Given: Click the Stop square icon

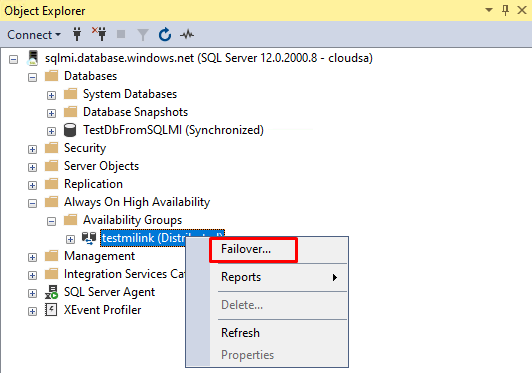Looking at the screenshot, I should 121,34.
